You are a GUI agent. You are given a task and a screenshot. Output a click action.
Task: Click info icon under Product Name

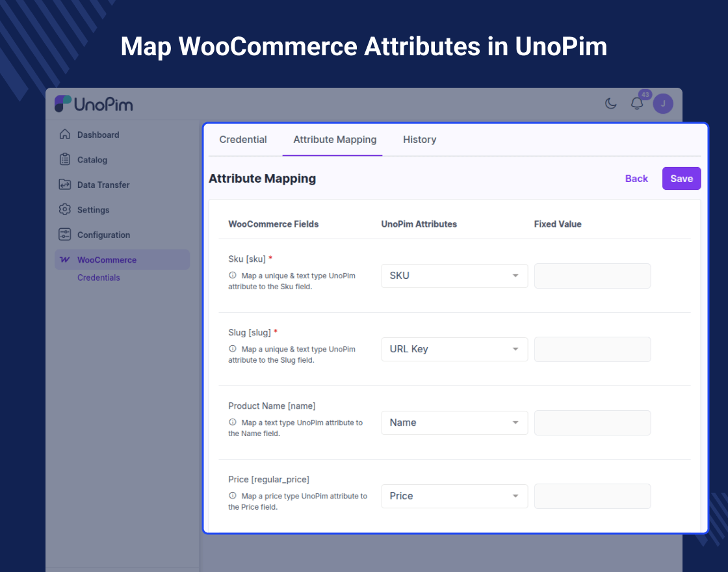click(233, 422)
